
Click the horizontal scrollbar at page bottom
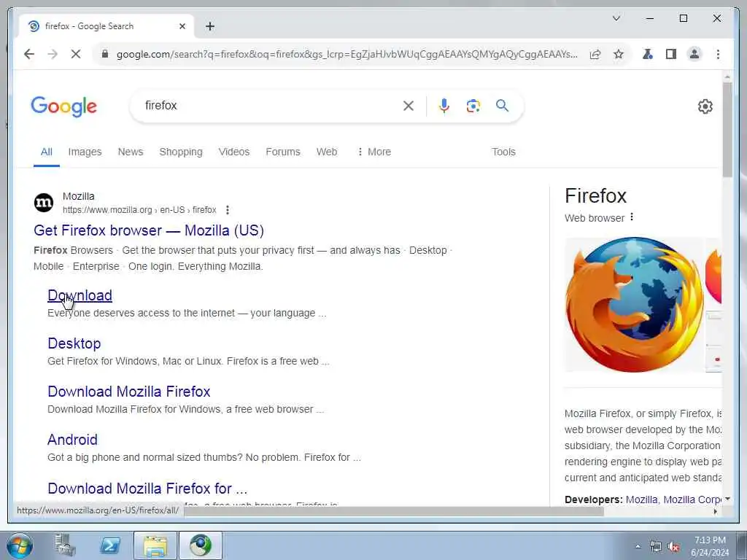393,511
